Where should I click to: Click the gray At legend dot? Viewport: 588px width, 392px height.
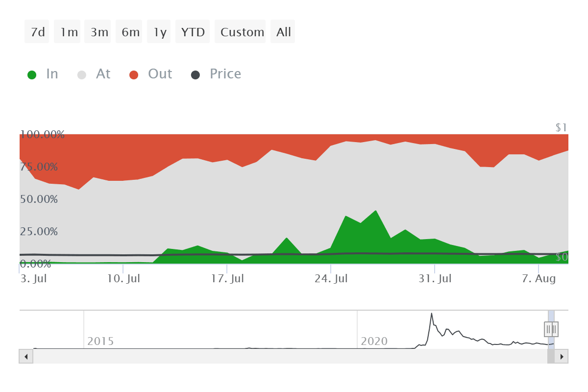pos(81,73)
